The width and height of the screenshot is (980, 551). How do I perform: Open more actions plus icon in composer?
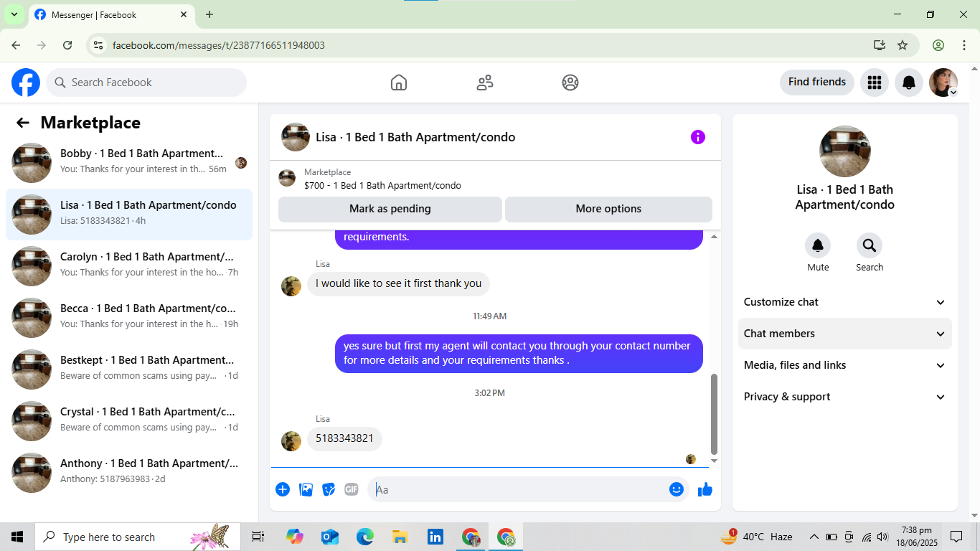[283, 489]
